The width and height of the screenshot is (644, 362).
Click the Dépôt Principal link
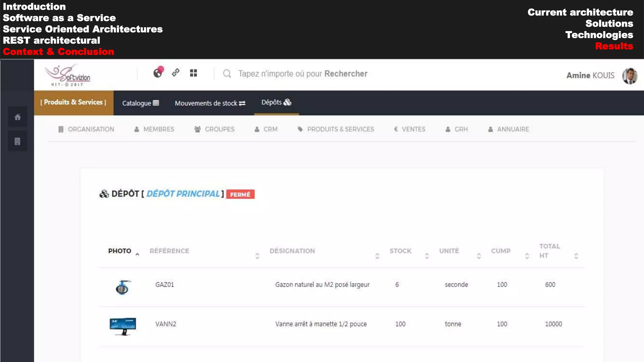coord(183,194)
